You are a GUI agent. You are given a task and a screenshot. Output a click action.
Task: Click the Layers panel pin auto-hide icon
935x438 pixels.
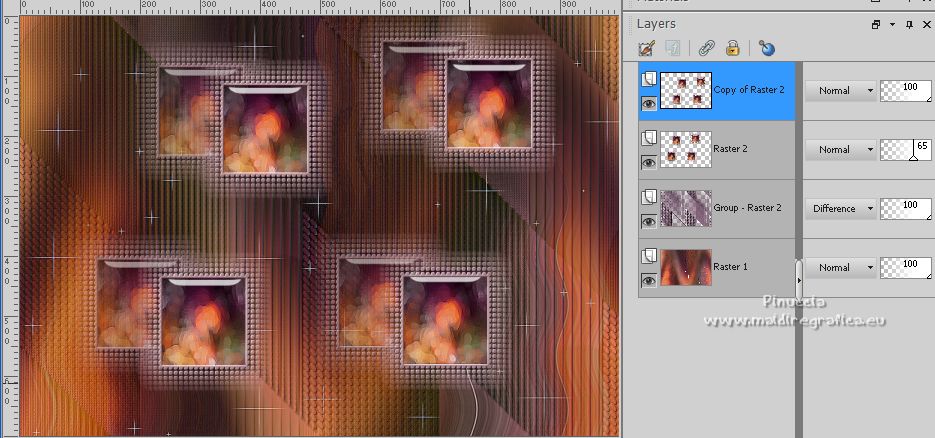point(909,24)
